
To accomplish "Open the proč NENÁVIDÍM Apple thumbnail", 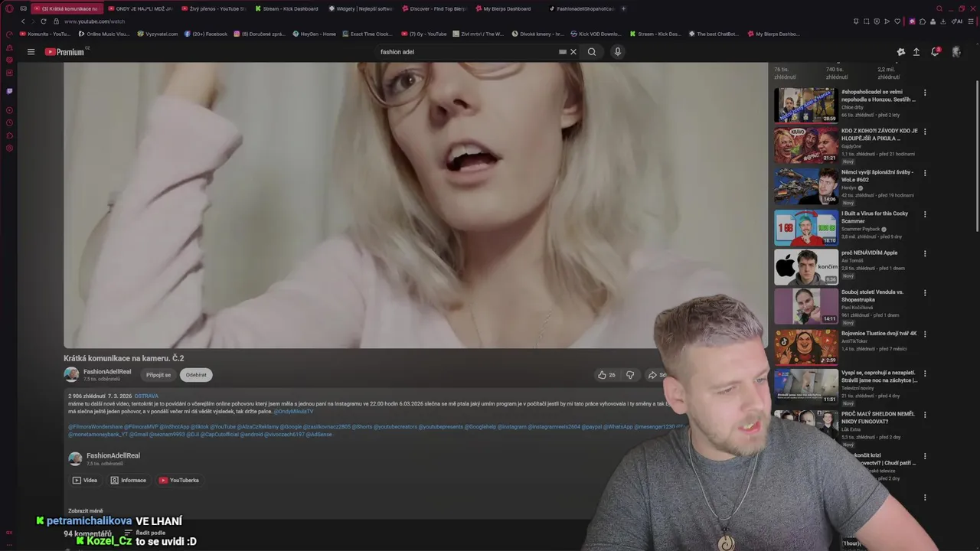I will 806,266.
